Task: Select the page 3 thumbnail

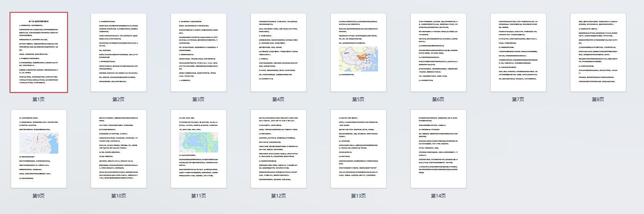Action: 199,53
